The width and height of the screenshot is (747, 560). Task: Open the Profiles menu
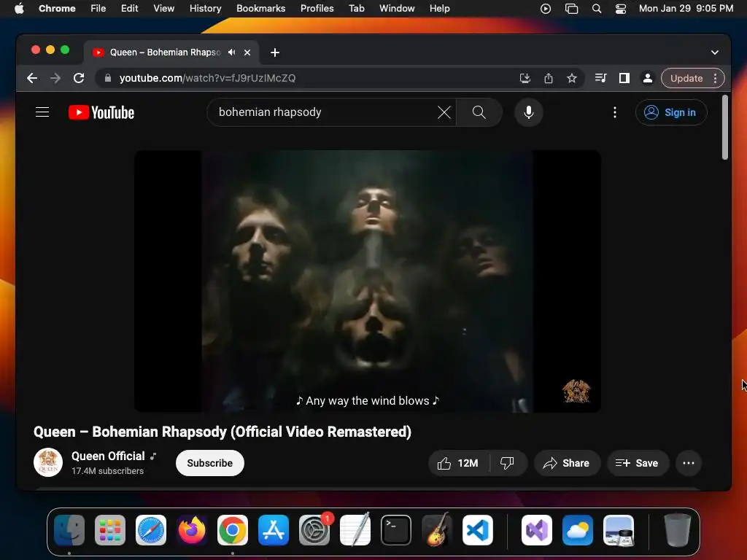click(317, 9)
